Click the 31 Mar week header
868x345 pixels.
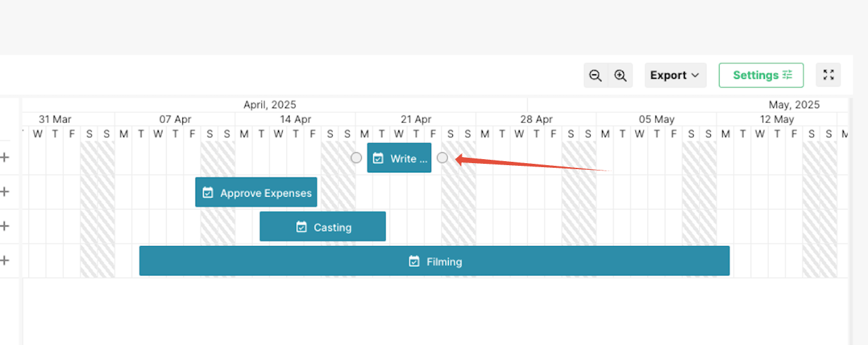(x=55, y=119)
